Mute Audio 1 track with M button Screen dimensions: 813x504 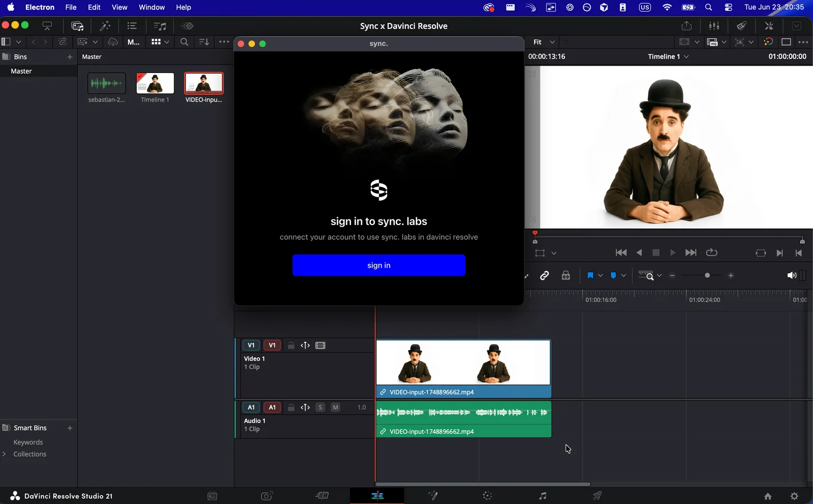[335, 407]
